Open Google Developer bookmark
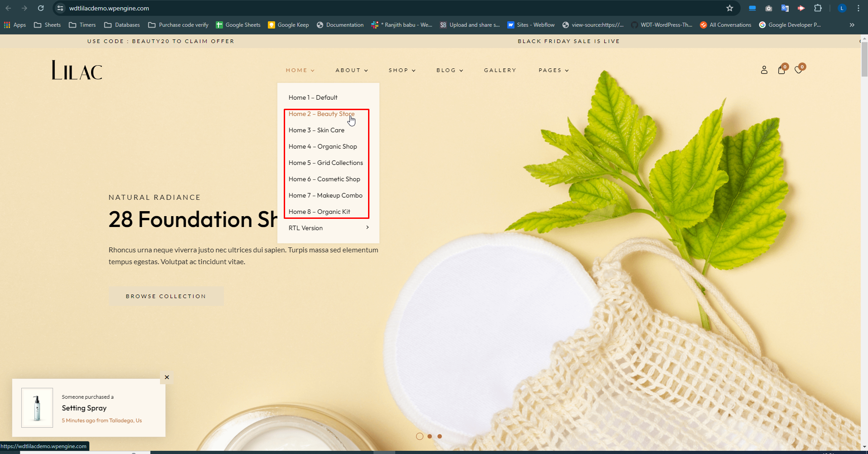This screenshot has height=454, width=868. 790,25
